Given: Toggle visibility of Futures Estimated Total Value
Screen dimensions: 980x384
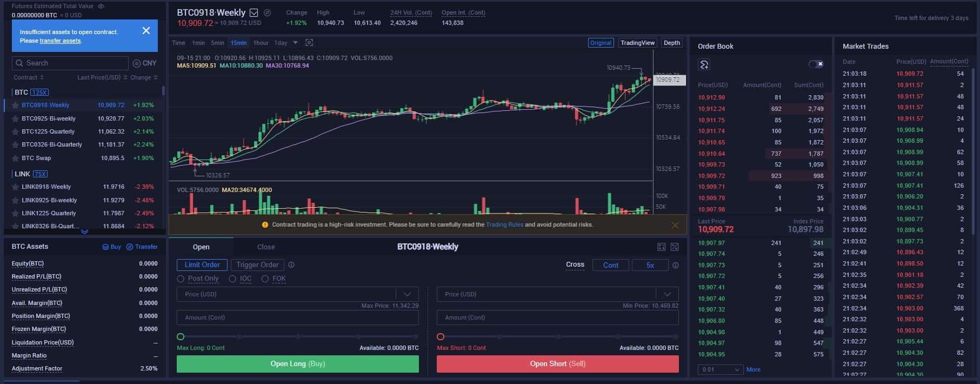Looking at the screenshot, I should [x=101, y=6].
